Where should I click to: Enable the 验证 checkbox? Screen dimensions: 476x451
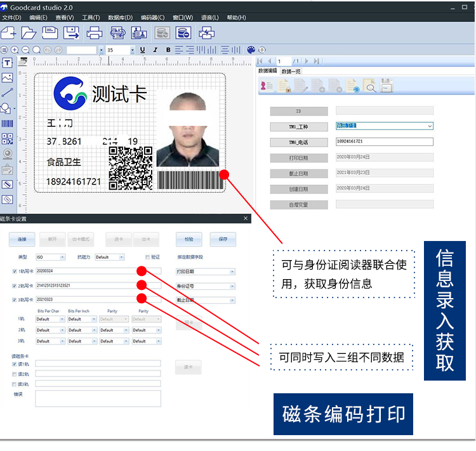coord(147,257)
